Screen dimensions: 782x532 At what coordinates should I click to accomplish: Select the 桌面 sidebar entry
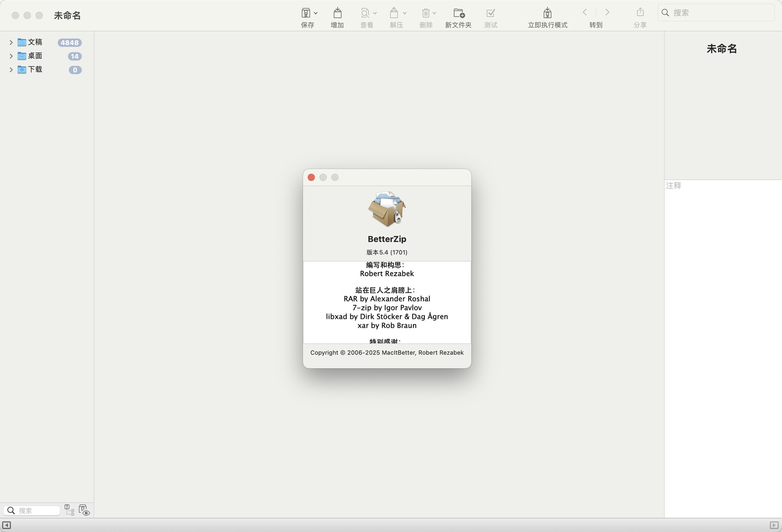[x=35, y=56]
